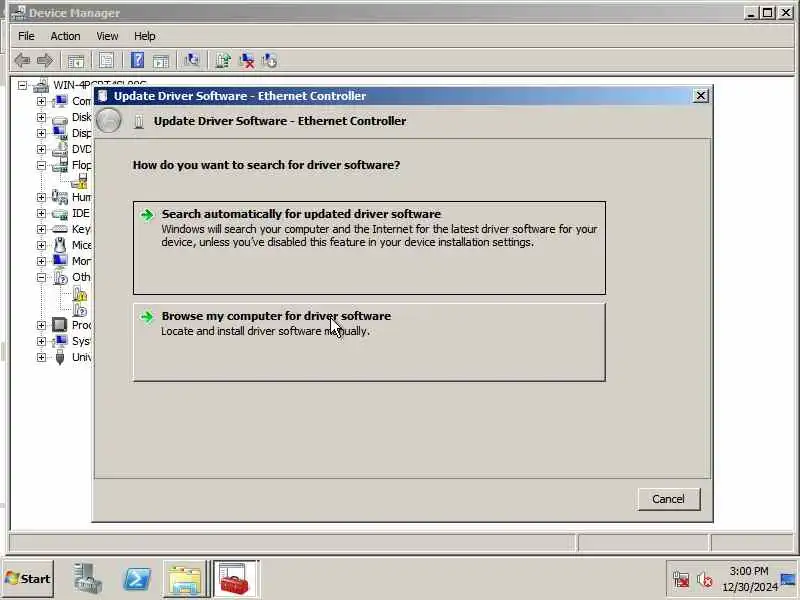Image resolution: width=800 pixels, height=600 pixels.
Task: Open the Action menu
Action: coord(65,36)
